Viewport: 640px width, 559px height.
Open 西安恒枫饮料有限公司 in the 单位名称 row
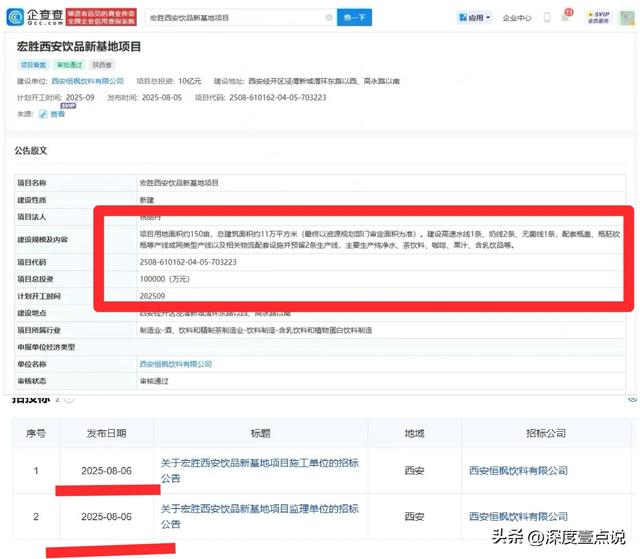click(176, 364)
